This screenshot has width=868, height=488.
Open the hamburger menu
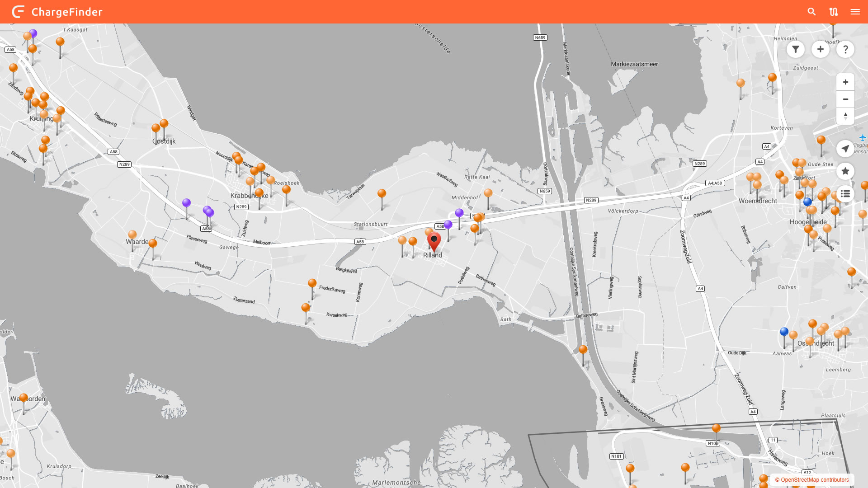point(855,12)
